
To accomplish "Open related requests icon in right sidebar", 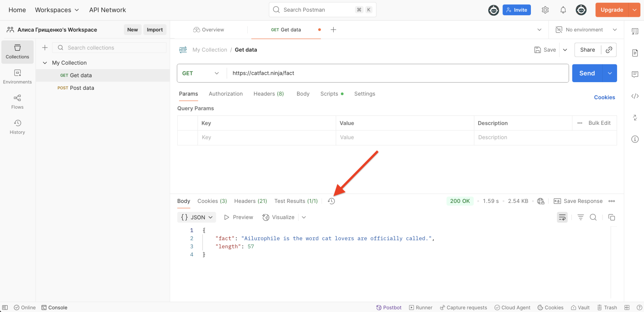I will [x=635, y=118].
